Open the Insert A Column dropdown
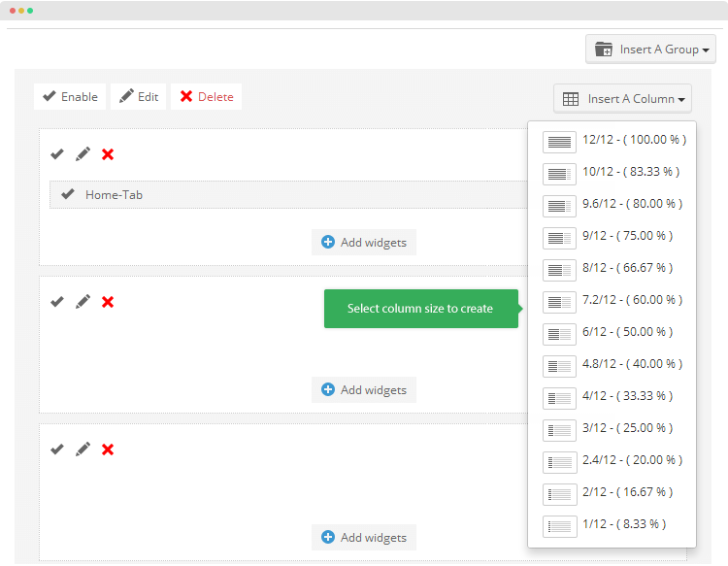 tap(622, 99)
